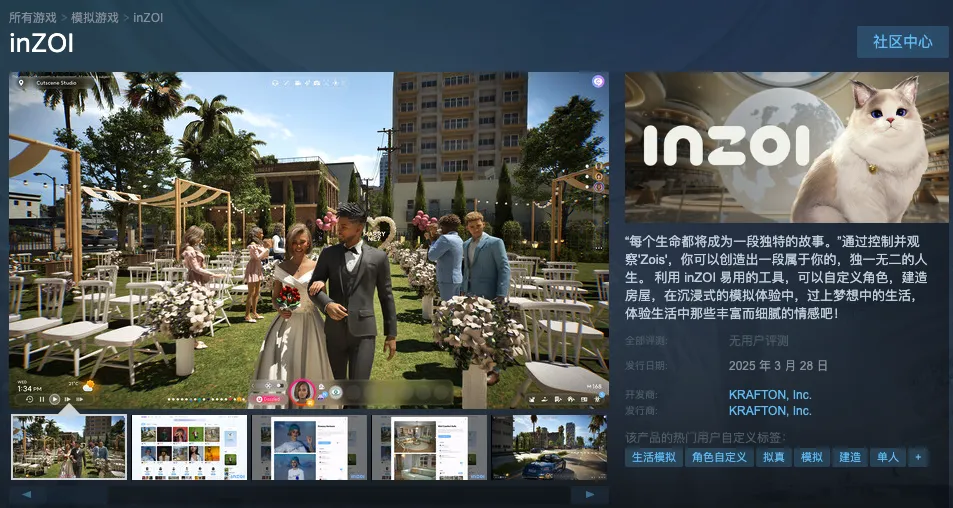Open the 社区中心 community hub
Screen dimensions: 953x508
(x=902, y=42)
